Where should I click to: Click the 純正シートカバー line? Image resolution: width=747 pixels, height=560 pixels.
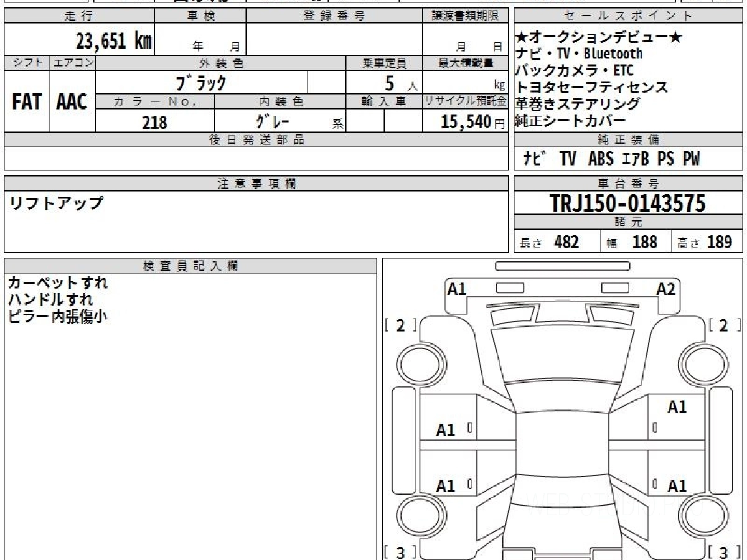point(570,121)
